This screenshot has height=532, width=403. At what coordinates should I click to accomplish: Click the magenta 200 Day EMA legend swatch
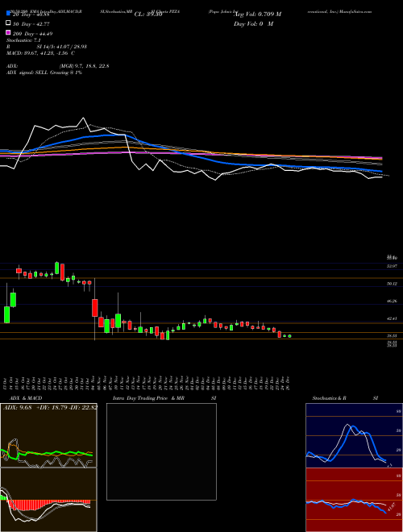tap(8, 32)
